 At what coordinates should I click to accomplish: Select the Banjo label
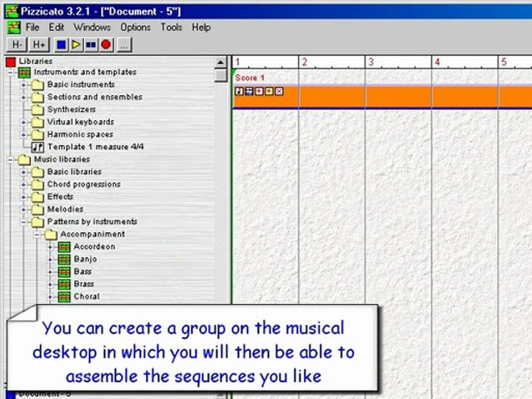coord(85,259)
